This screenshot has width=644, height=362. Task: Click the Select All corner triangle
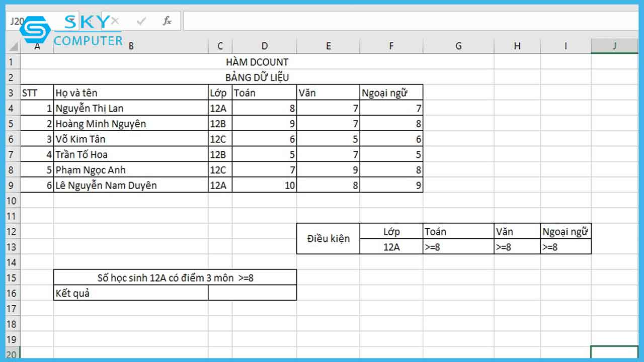point(13,46)
